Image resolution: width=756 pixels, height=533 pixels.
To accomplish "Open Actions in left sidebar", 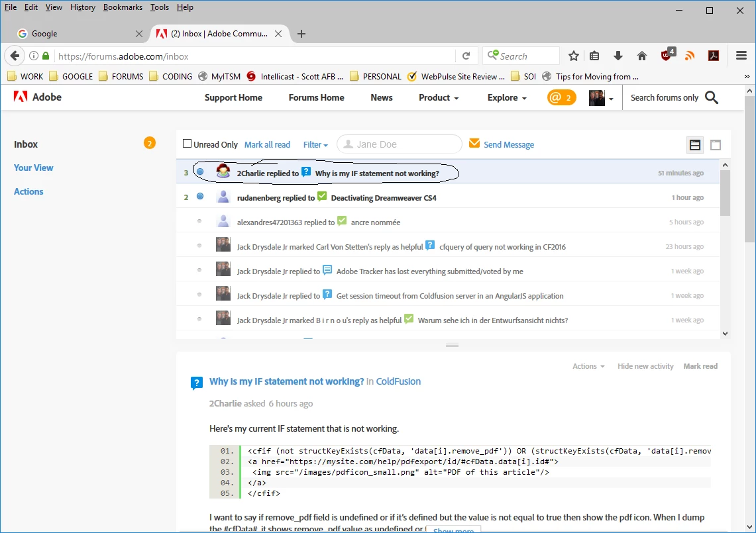I will [x=28, y=191].
